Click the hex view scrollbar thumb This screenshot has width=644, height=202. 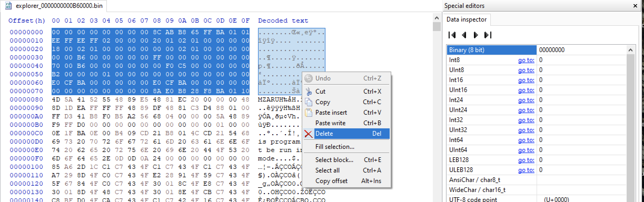tap(437, 27)
